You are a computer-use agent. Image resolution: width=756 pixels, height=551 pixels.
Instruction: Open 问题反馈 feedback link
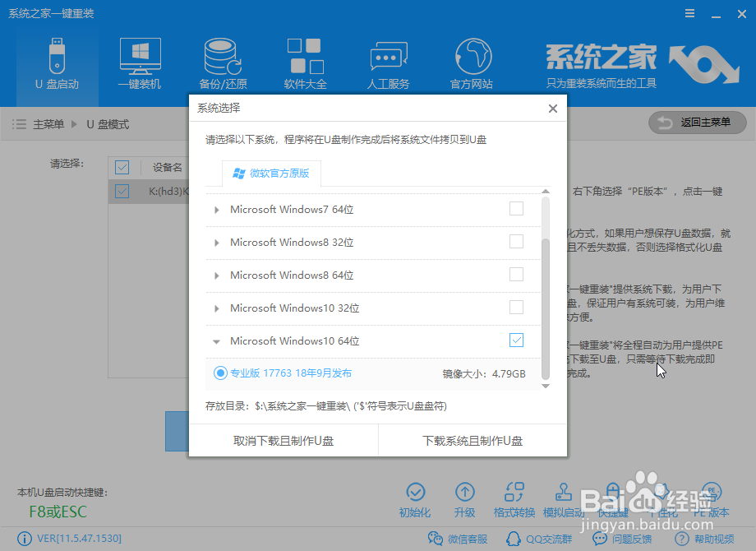click(x=622, y=539)
